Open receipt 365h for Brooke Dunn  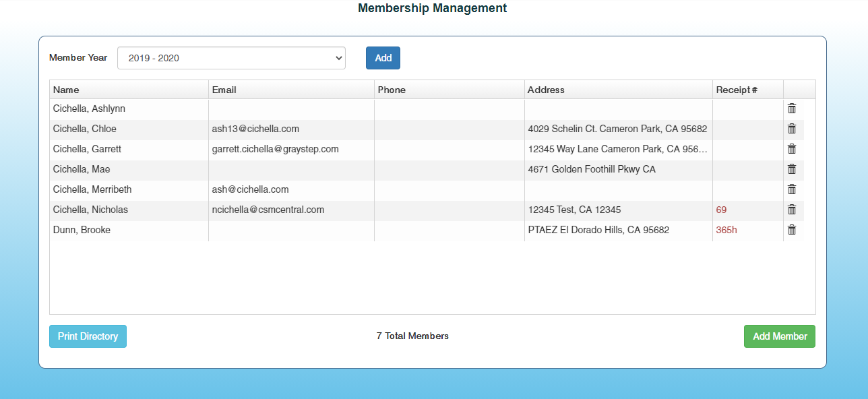(x=726, y=230)
